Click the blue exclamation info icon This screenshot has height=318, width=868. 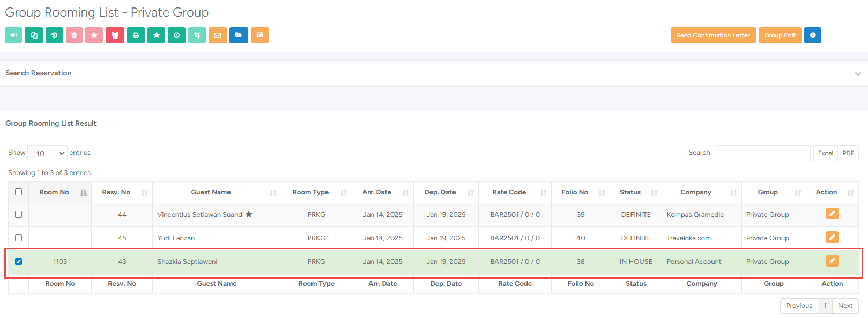(812, 35)
